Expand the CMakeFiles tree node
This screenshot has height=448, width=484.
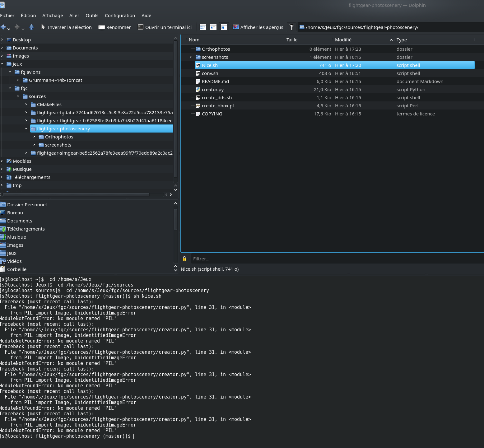[x=26, y=105]
